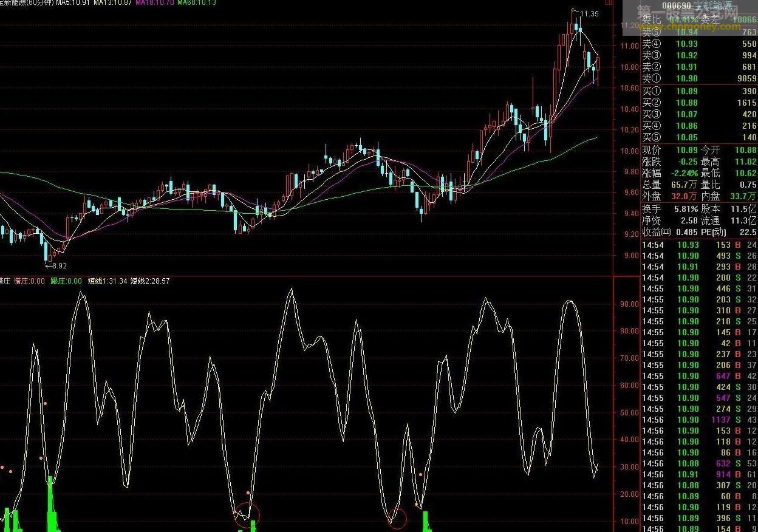Select the 短线2:28.57 indicator label
758x532 pixels.
pyautogui.click(x=150, y=281)
